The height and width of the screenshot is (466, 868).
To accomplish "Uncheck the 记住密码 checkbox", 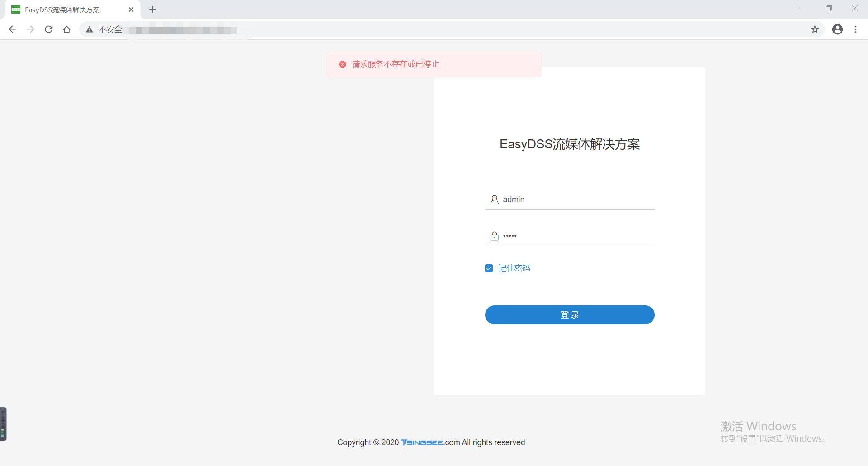I will click(x=489, y=268).
